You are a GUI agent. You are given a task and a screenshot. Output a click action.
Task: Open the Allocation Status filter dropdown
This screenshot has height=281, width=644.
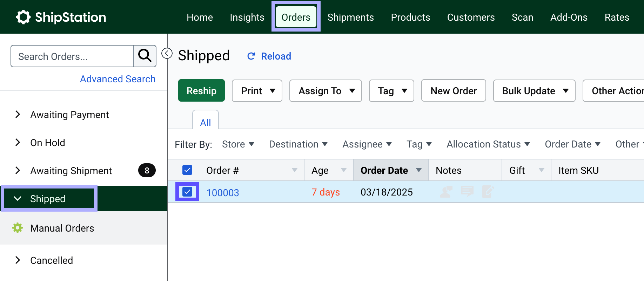488,144
